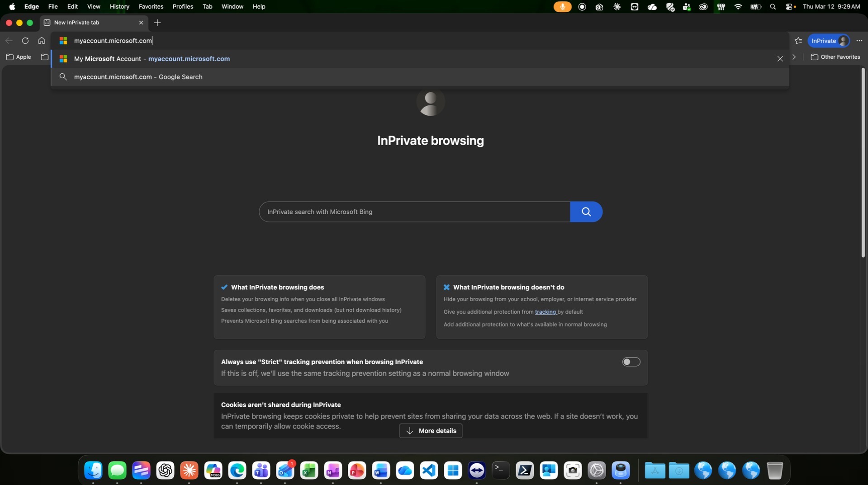The image size is (868, 485).
Task: Focus the InPrivate Bing search box
Action: pos(415,212)
